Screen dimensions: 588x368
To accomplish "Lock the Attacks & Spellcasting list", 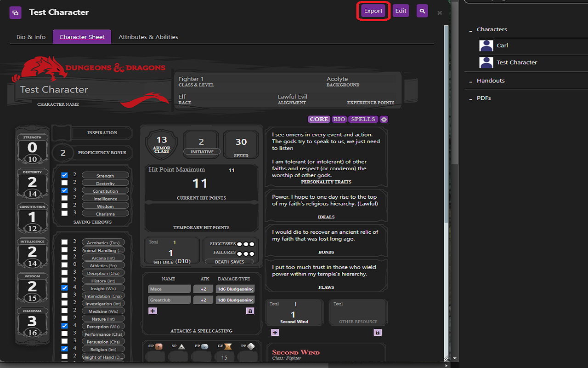I will (x=250, y=310).
